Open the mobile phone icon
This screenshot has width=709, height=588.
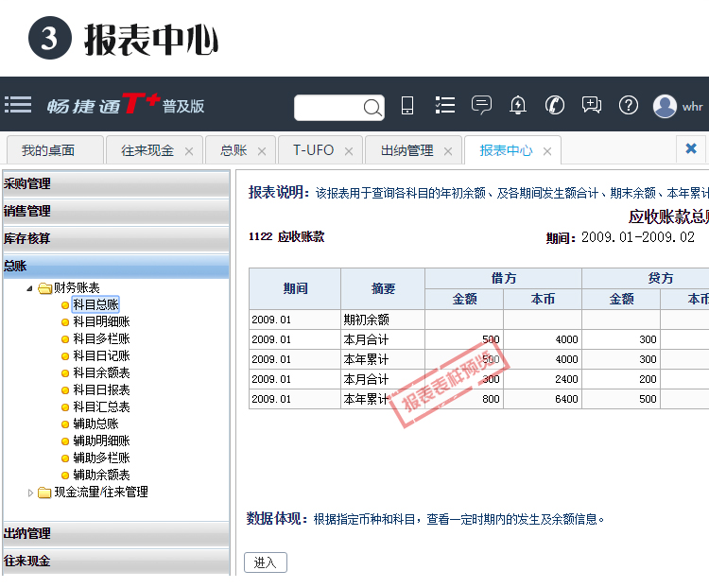(407, 105)
